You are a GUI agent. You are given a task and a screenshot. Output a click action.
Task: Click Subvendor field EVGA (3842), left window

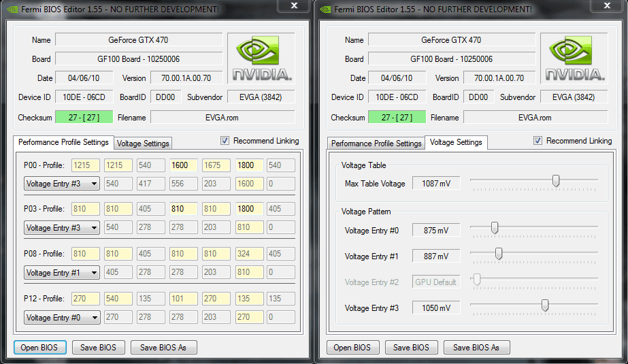point(261,97)
